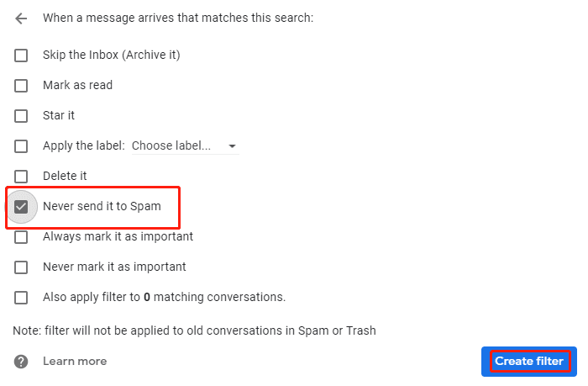Click the Apply the label text

pos(84,145)
